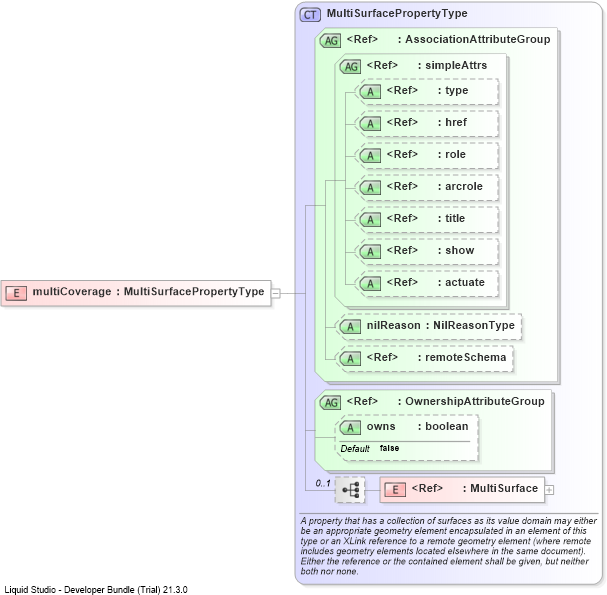The width and height of the screenshot is (607, 595).
Task: Click the annotation text about surfaces property
Action: tap(448, 546)
